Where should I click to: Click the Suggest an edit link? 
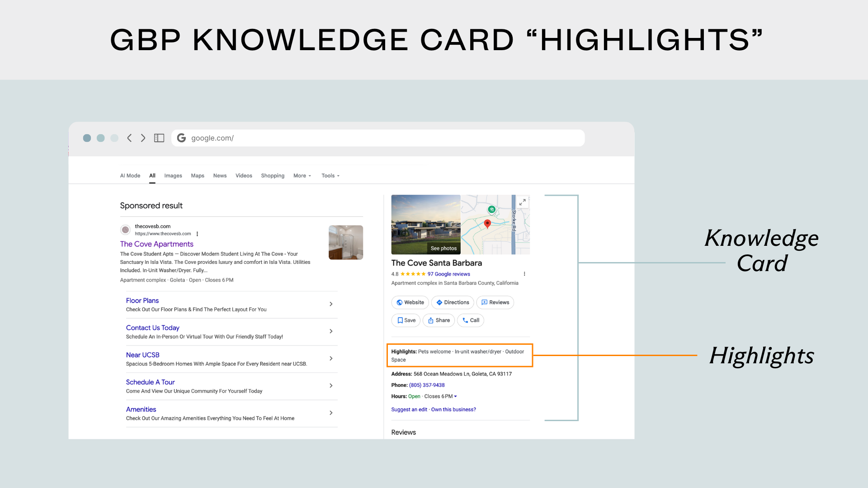(409, 409)
